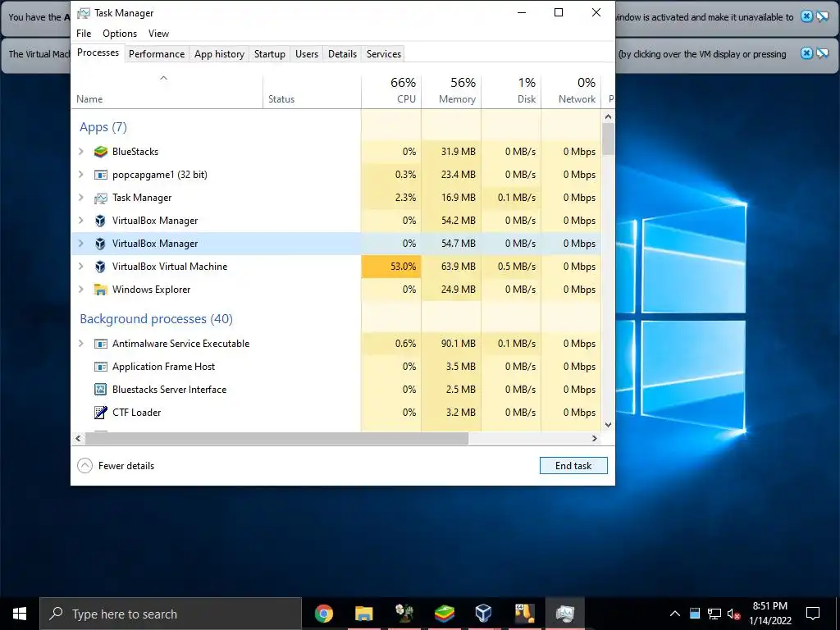Click the don't-show-again icon on first banner

click(822, 16)
